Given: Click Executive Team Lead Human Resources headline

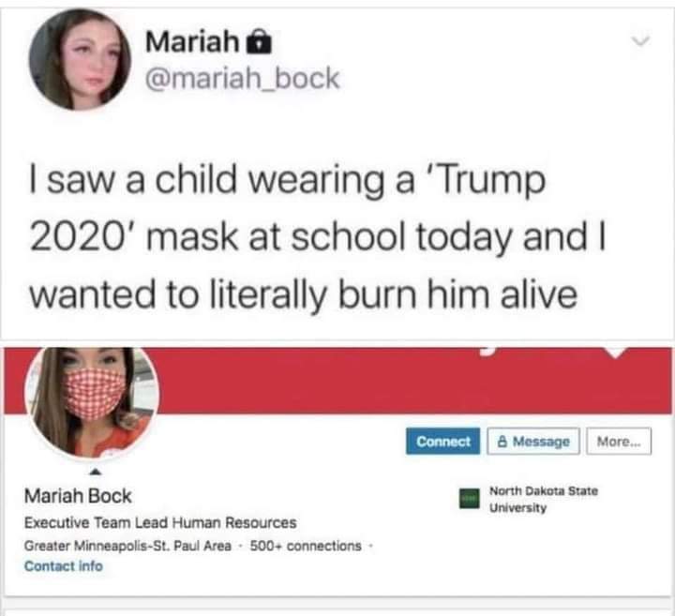Looking at the screenshot, I should point(160,522).
